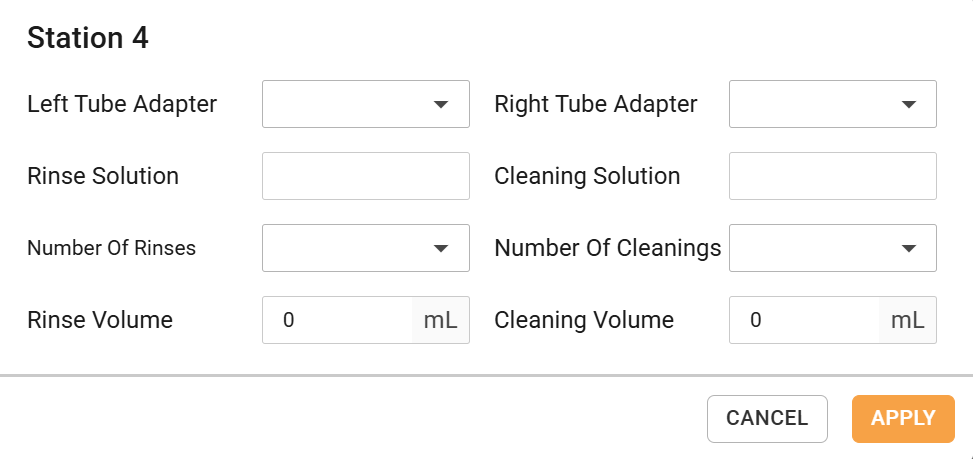Viewport: 973px width, 459px height.
Task: Open the Left Tube Adapter dropdown
Action: [x=365, y=104]
